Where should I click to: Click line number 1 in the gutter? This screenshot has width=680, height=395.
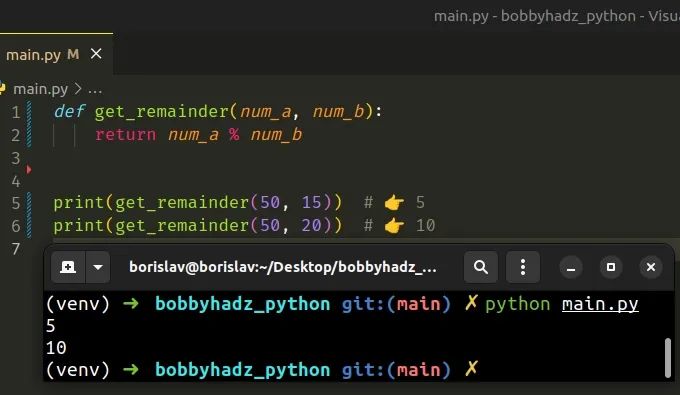coord(16,112)
